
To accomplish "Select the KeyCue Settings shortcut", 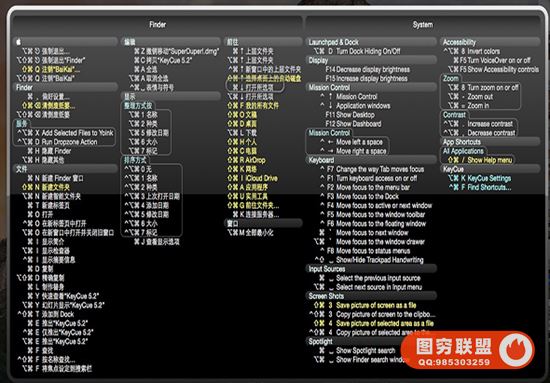I will tap(479, 178).
